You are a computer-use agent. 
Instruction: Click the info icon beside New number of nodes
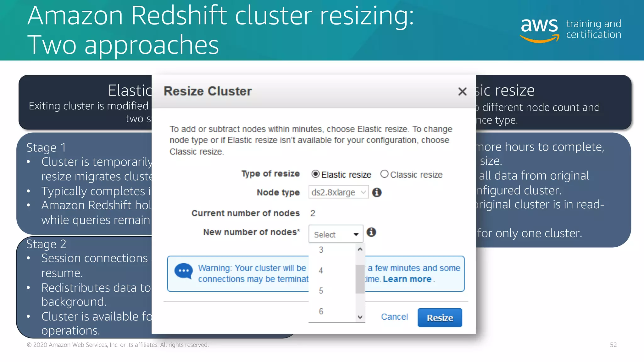371,232
